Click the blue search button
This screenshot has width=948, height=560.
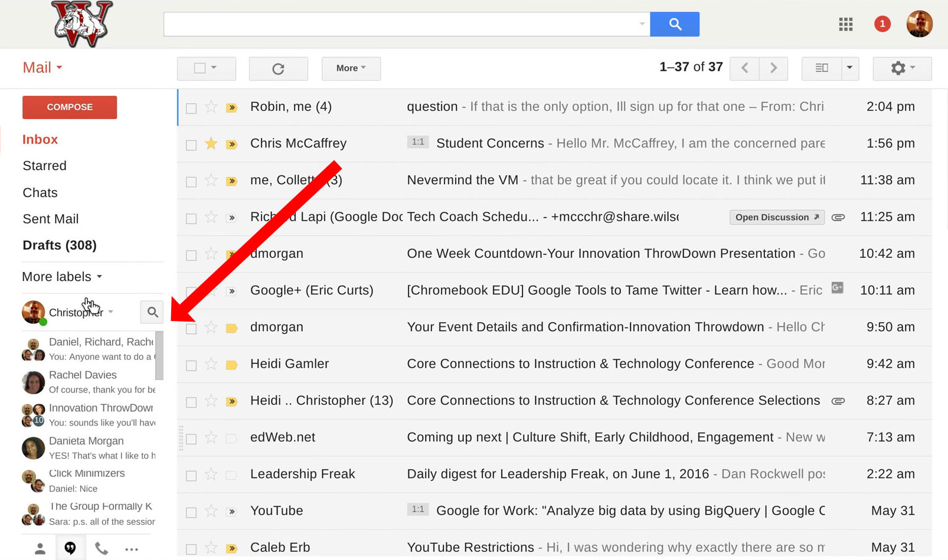pos(675,24)
